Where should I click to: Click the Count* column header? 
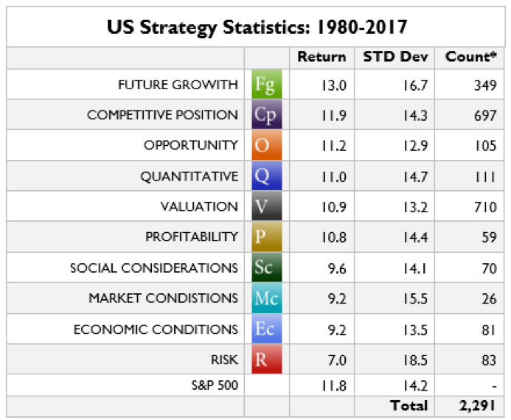click(470, 57)
